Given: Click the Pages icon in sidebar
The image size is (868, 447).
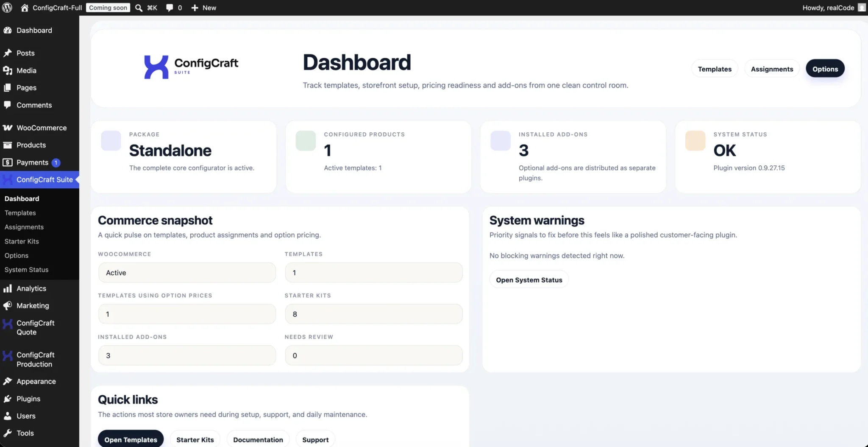Looking at the screenshot, I should tap(8, 88).
